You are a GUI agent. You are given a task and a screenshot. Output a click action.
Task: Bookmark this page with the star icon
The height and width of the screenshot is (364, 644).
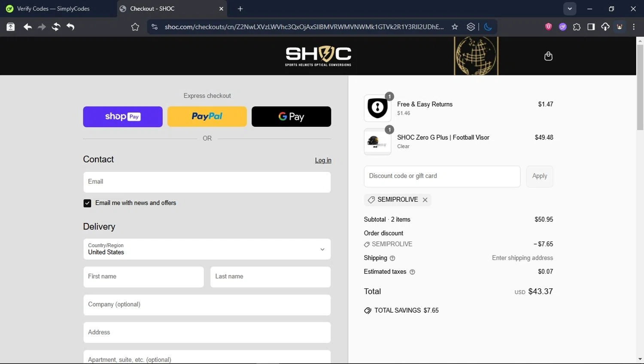point(455,27)
